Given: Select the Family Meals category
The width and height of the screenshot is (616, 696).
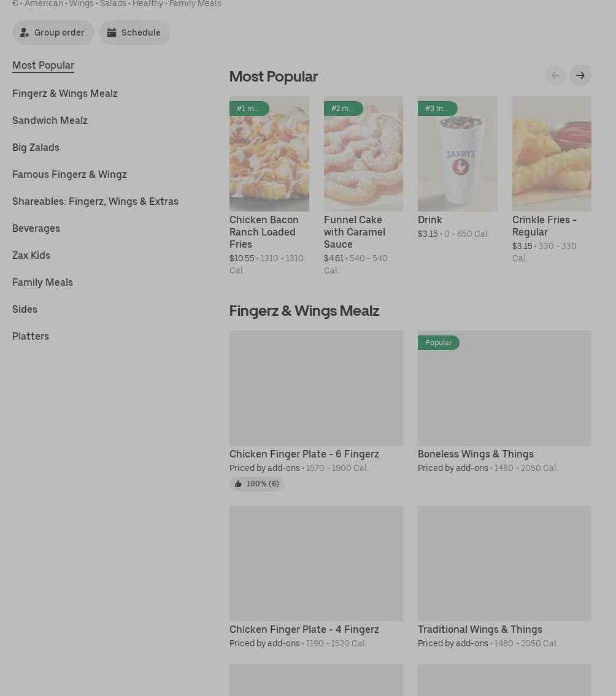Looking at the screenshot, I should tap(42, 282).
